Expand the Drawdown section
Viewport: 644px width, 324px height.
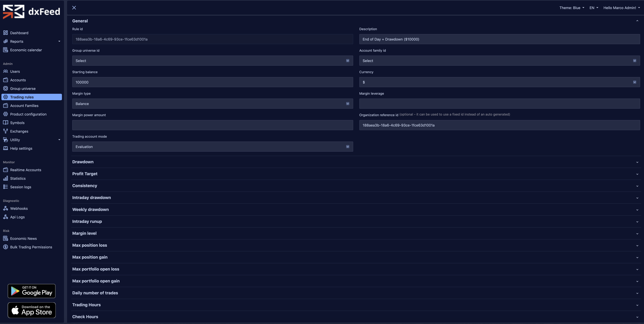tap(355, 162)
